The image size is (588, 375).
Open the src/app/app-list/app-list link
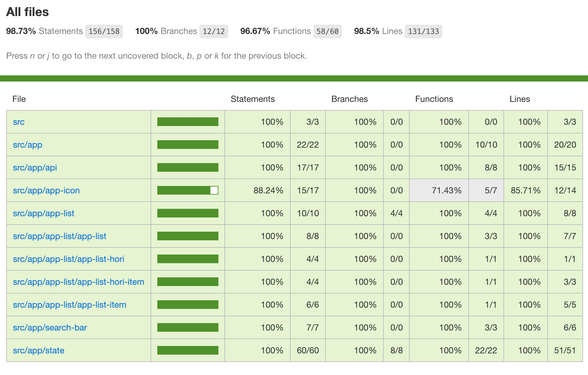[60, 236]
